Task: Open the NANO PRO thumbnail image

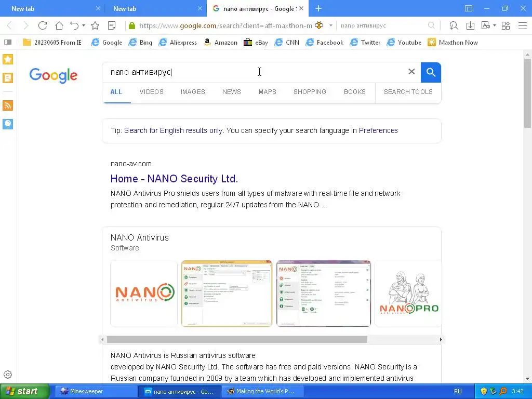Action: coord(408,294)
